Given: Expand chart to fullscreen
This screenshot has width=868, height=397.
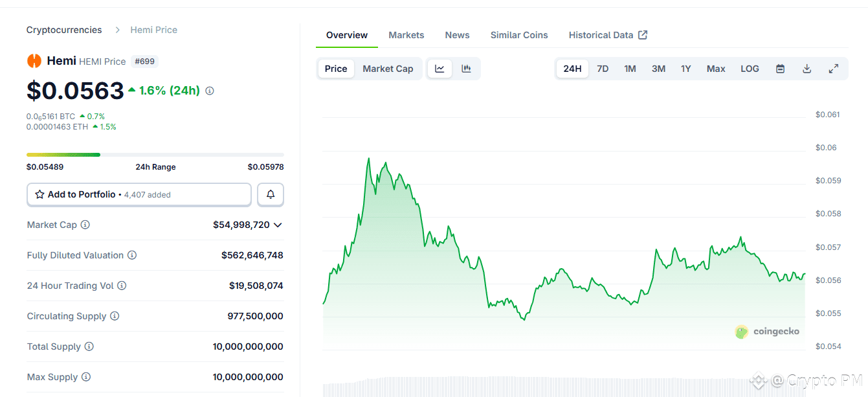Looking at the screenshot, I should pyautogui.click(x=834, y=69).
